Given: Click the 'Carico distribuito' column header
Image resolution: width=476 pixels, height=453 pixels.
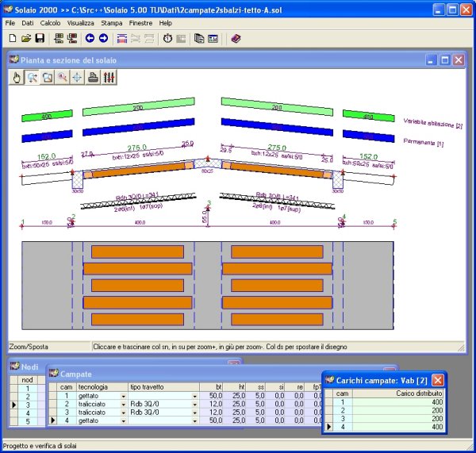Looking at the screenshot, I should 398,393.
